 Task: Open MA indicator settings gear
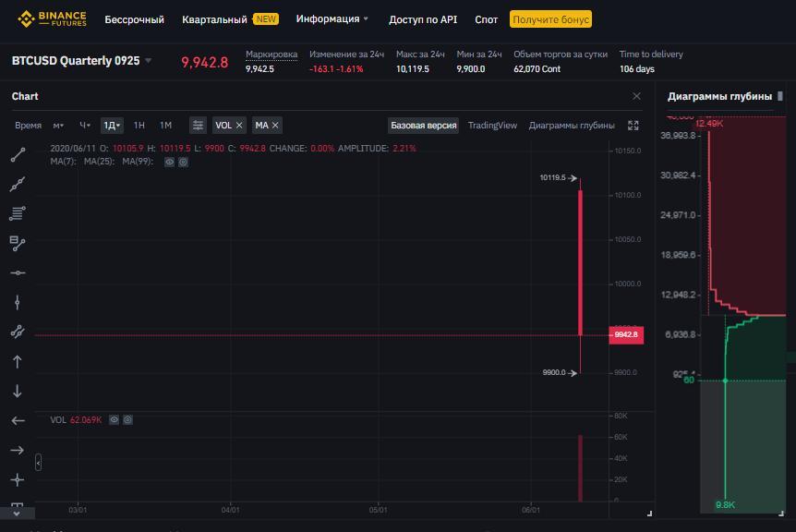pyautogui.click(x=183, y=162)
